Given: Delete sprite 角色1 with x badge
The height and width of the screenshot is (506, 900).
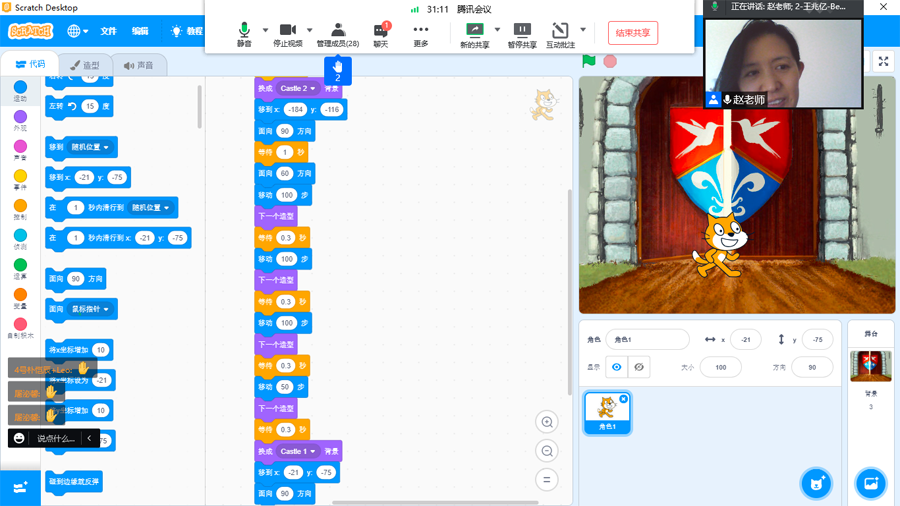Looking at the screenshot, I should [623, 399].
